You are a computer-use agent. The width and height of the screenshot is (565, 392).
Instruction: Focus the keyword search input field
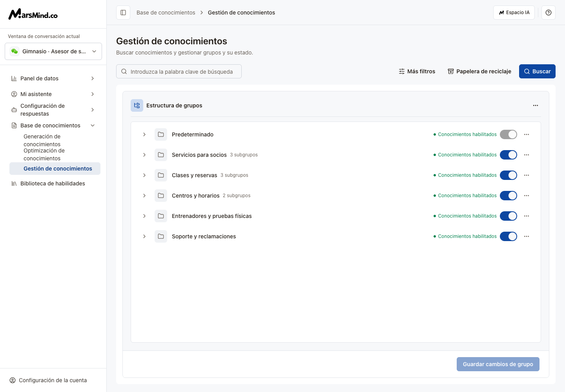[x=179, y=71]
